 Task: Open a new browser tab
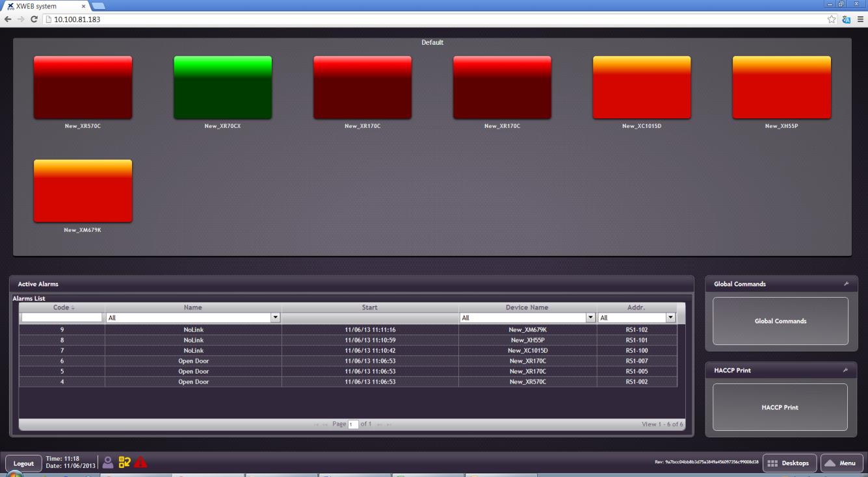[99, 6]
